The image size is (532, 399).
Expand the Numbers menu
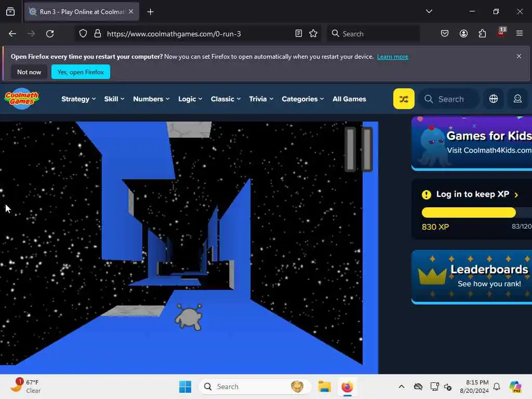(x=151, y=99)
